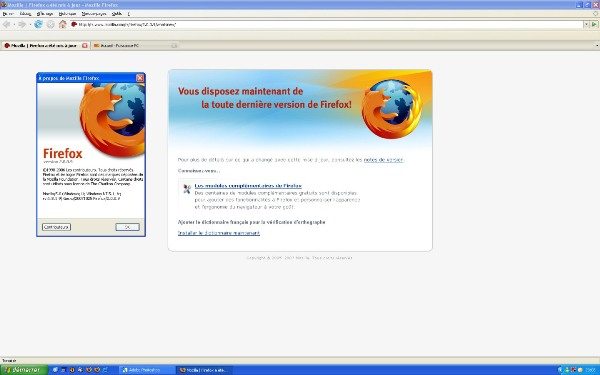
Task: Click the site favicon in the address bar
Action: [74, 24]
